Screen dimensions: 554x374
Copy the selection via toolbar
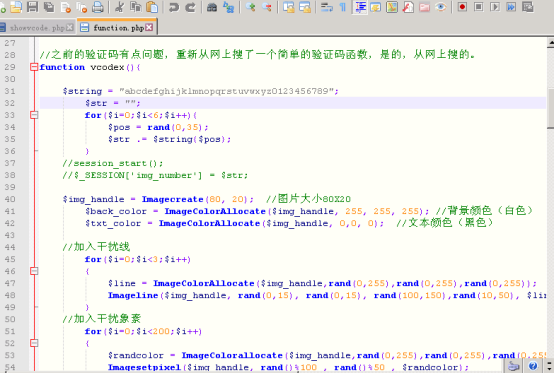coord(136,7)
